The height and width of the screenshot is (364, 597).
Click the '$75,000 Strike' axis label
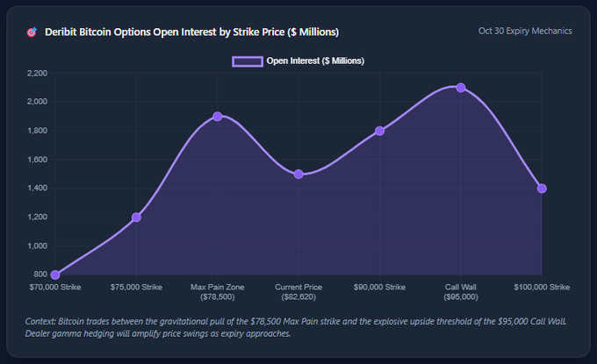[136, 287]
